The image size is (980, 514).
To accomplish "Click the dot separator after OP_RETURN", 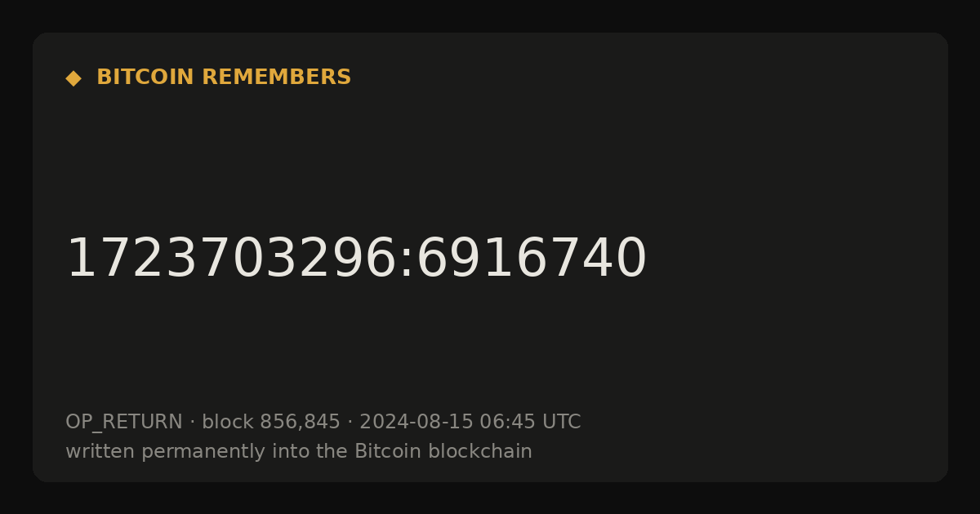I will click(x=192, y=423).
